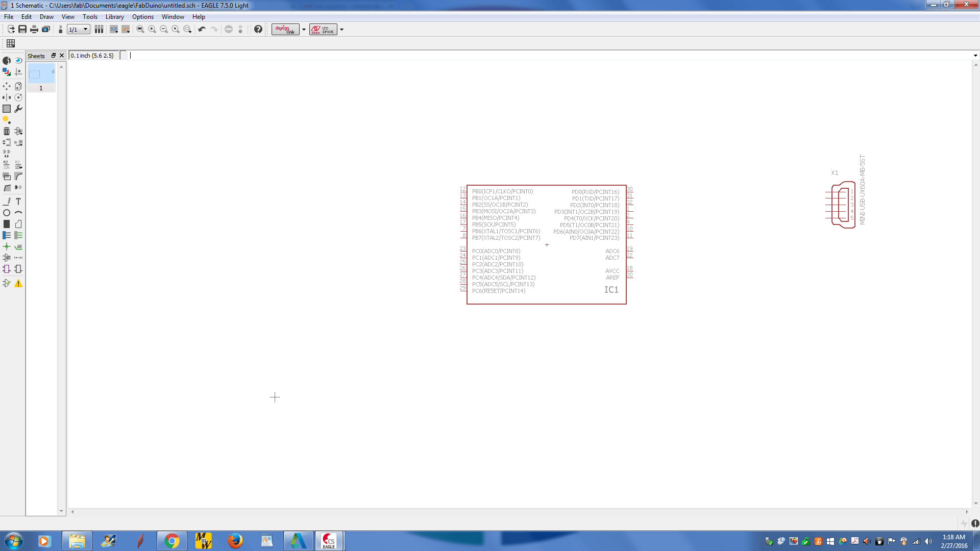980x551 pixels.
Task: Select the Add part tool
Action: tap(18, 131)
